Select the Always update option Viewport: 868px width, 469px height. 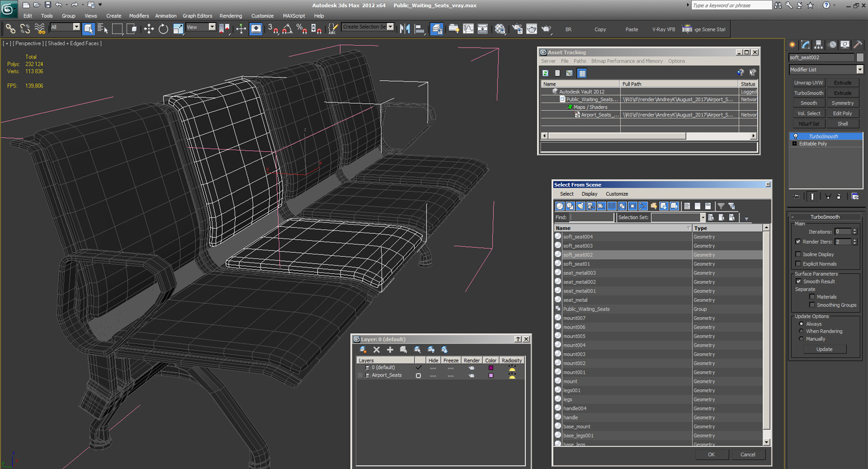pos(801,324)
